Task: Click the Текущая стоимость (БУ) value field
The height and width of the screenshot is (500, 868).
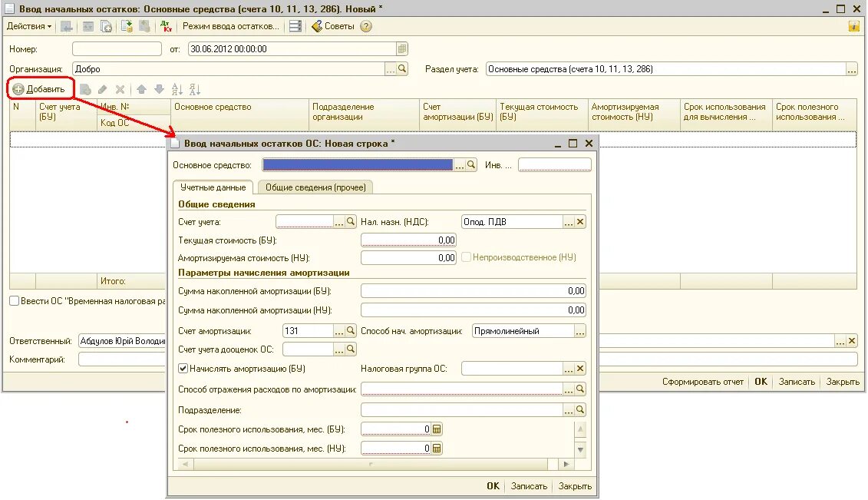Action: click(408, 240)
